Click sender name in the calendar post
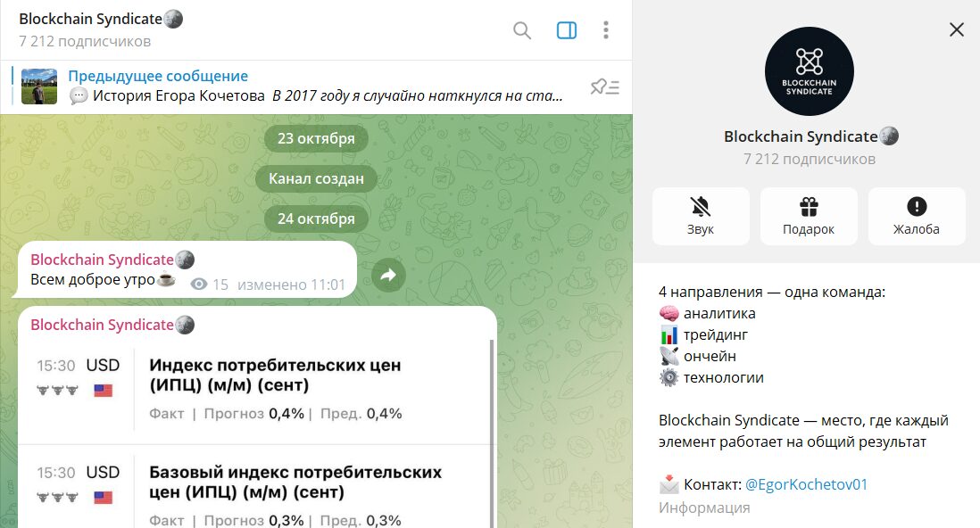Viewport: 980px width, 528px height. coord(102,325)
